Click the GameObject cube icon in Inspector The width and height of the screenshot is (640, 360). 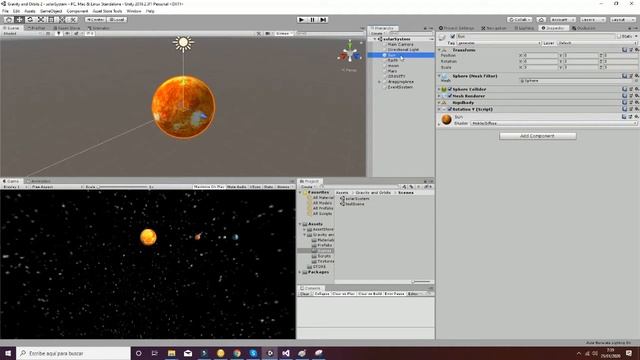(x=442, y=37)
